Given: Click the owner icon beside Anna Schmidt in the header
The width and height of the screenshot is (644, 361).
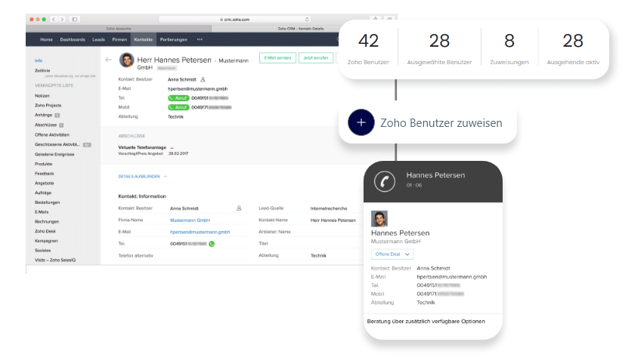Looking at the screenshot, I should (x=203, y=79).
